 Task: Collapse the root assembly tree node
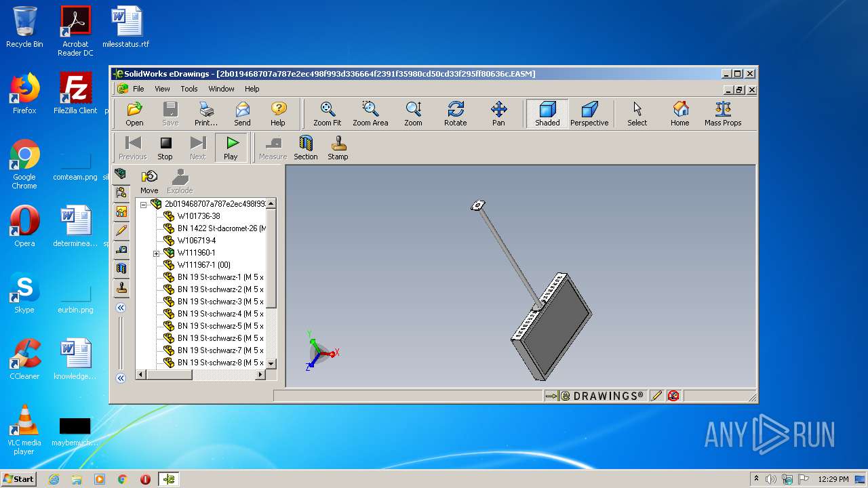(x=143, y=204)
